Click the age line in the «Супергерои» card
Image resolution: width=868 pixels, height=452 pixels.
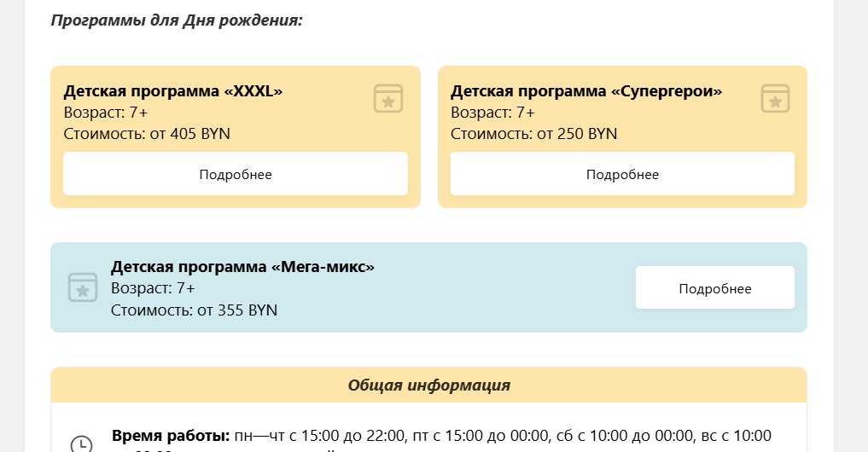point(492,113)
